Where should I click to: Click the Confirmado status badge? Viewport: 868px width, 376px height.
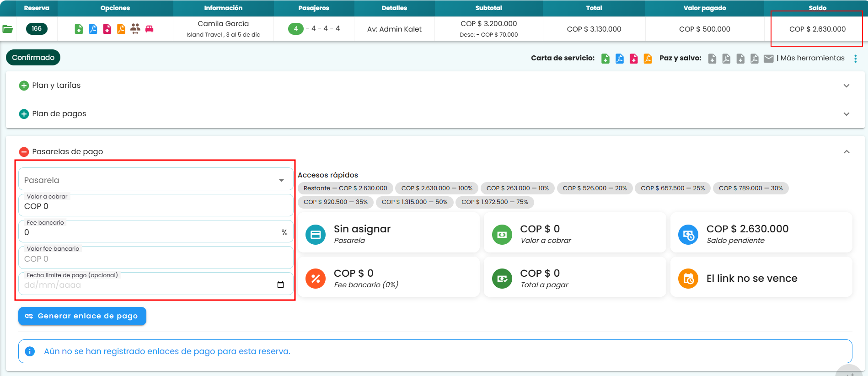pyautogui.click(x=33, y=58)
